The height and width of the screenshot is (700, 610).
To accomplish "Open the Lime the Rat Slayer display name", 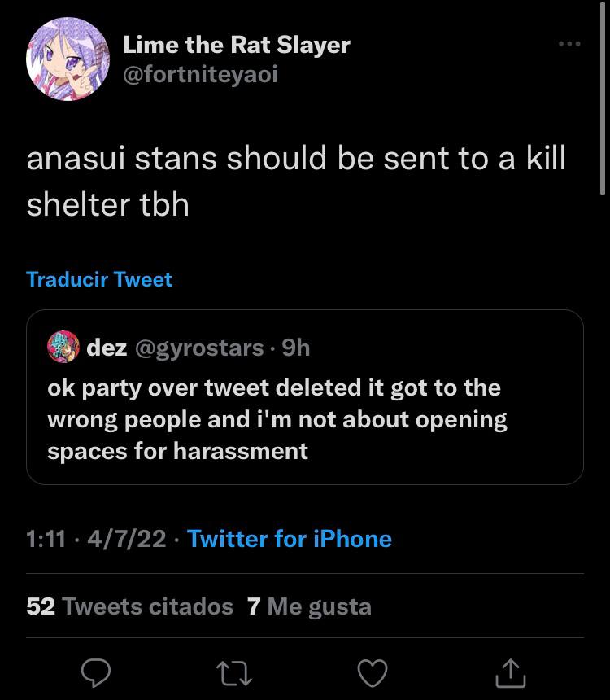I will point(236,45).
